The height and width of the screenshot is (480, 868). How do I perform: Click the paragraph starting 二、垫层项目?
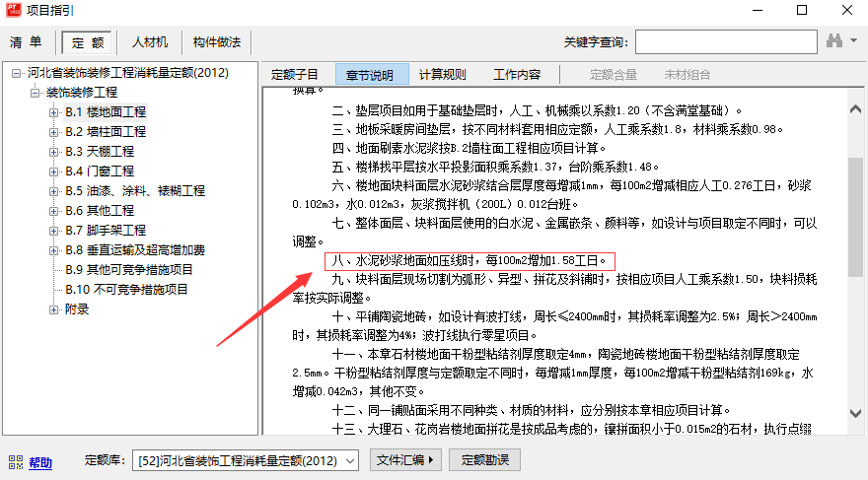tap(537, 111)
